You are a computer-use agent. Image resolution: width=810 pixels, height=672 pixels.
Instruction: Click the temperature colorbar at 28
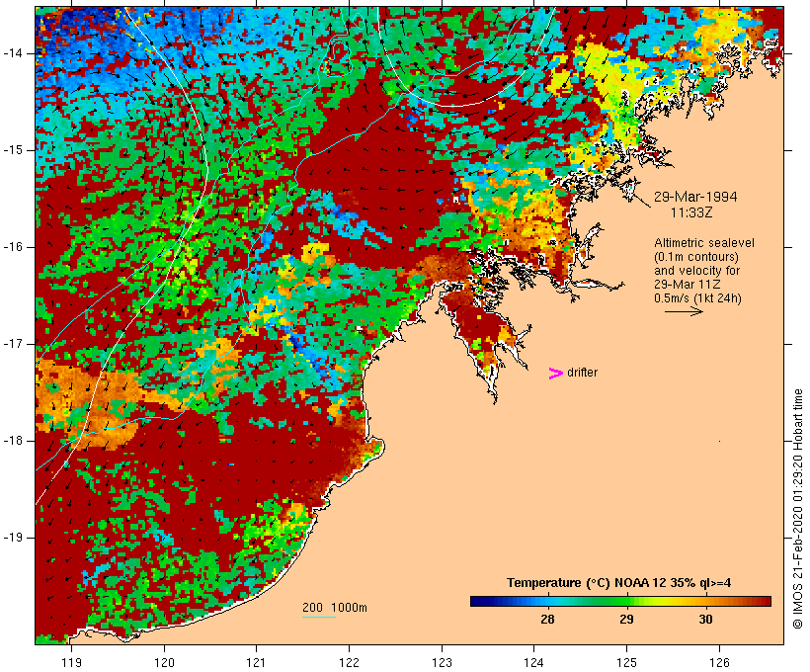point(547,601)
